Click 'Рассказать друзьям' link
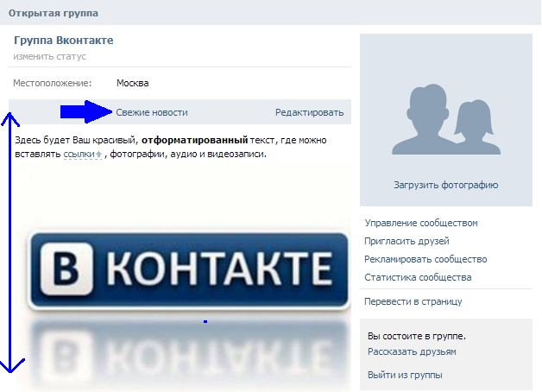The width and height of the screenshot is (542, 392). 412,351
